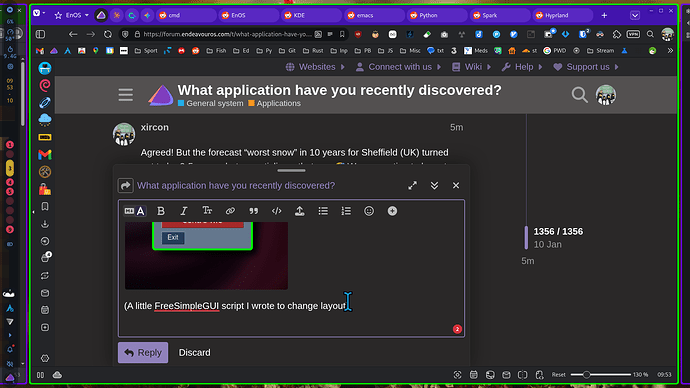Viewport: 690px width, 388px height.
Task: Bookmark this page via address bar icon
Action: coord(342,34)
